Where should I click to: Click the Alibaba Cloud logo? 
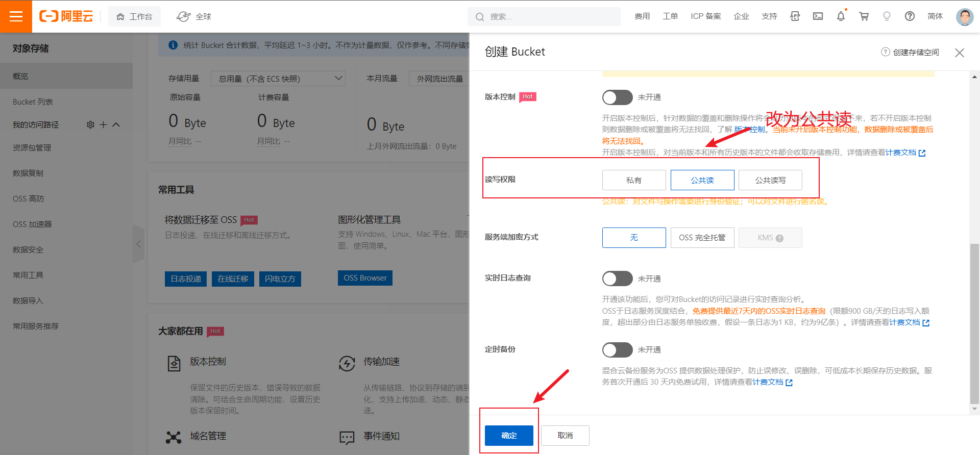tap(66, 16)
